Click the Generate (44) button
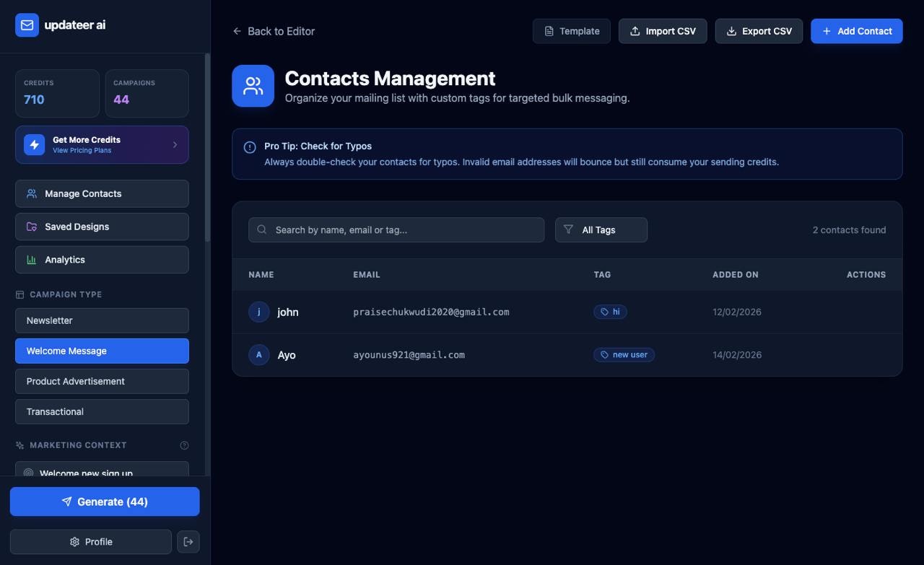The height and width of the screenshot is (565, 924). click(x=104, y=502)
